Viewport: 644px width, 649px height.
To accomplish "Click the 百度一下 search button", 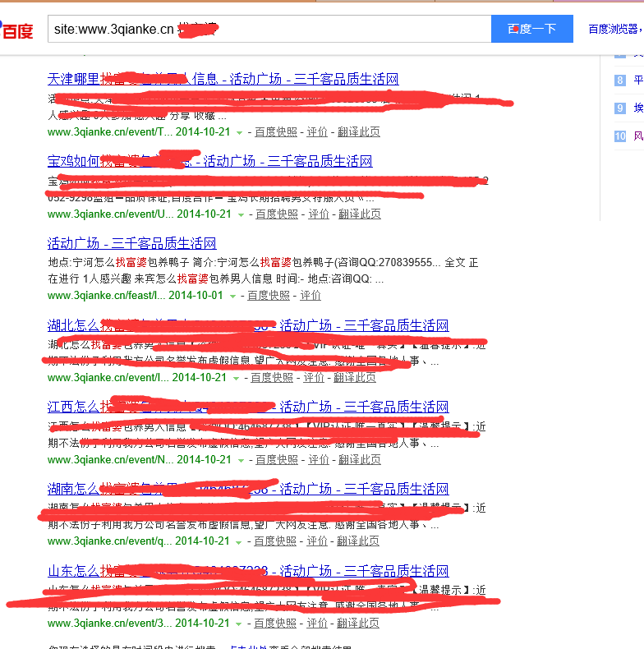I will click(531, 29).
